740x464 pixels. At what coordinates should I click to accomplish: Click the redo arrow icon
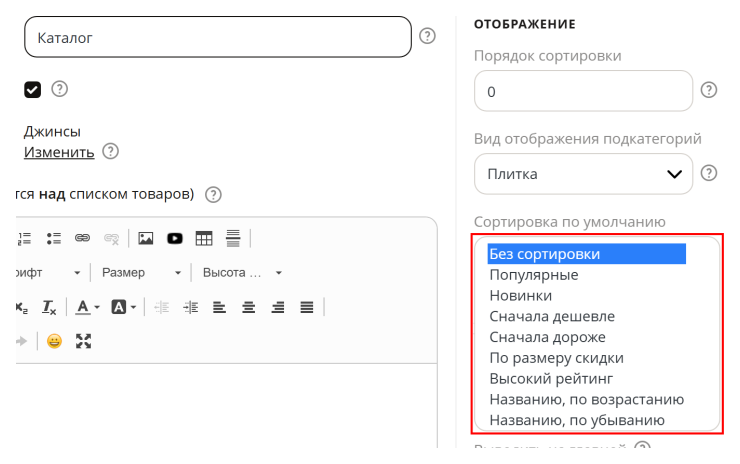(21, 341)
